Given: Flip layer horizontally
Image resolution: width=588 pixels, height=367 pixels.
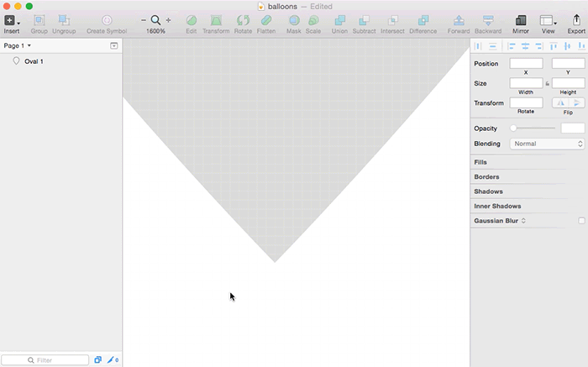Looking at the screenshot, I should pyautogui.click(x=560, y=102).
